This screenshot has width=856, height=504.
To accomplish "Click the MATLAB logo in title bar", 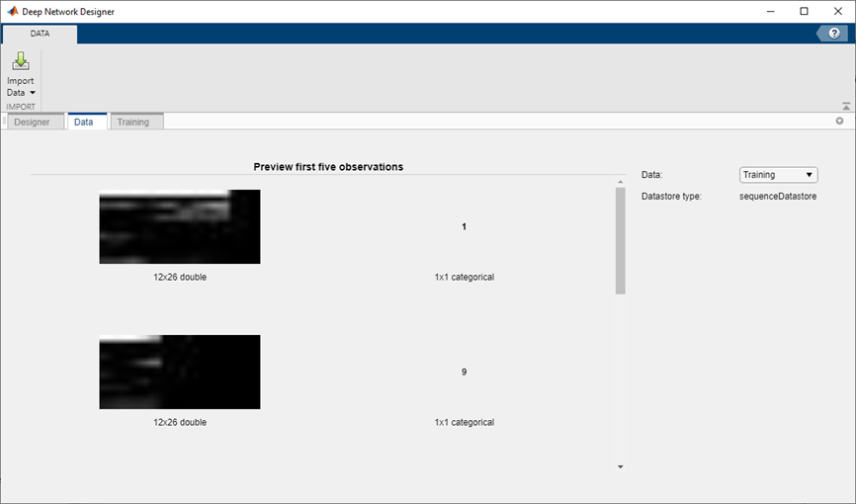I will (12, 12).
